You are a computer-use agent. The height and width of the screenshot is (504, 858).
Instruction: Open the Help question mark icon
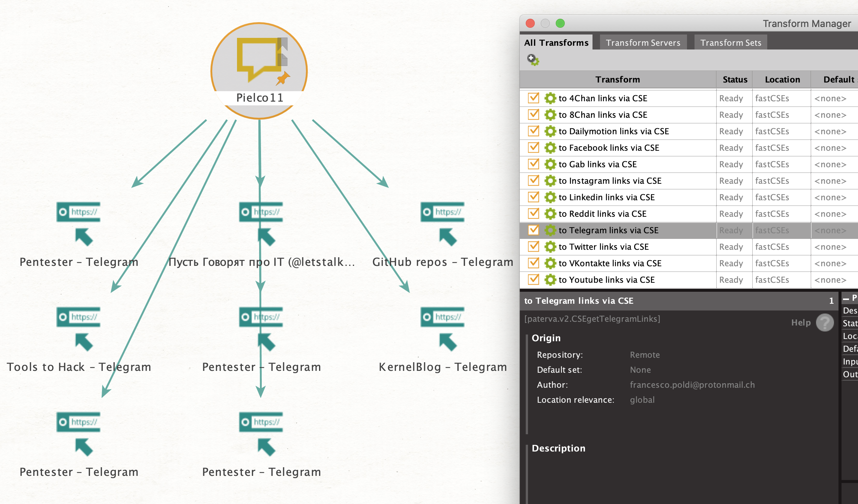pyautogui.click(x=825, y=322)
